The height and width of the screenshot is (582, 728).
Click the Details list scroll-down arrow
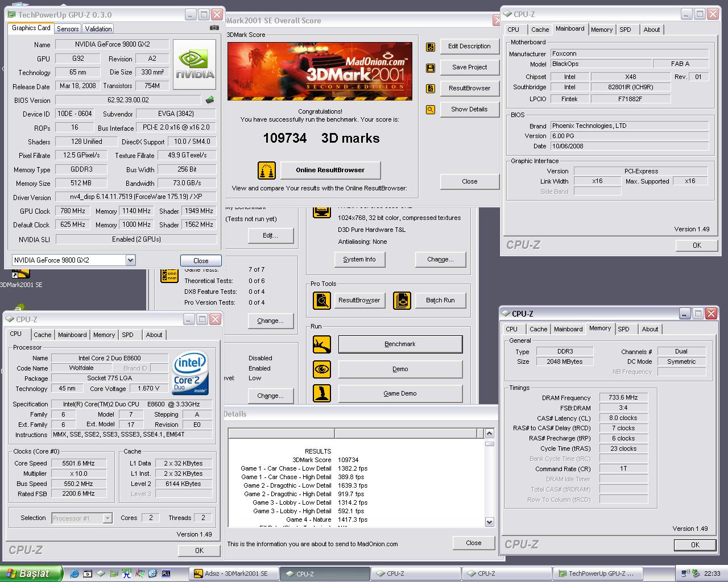point(489,522)
